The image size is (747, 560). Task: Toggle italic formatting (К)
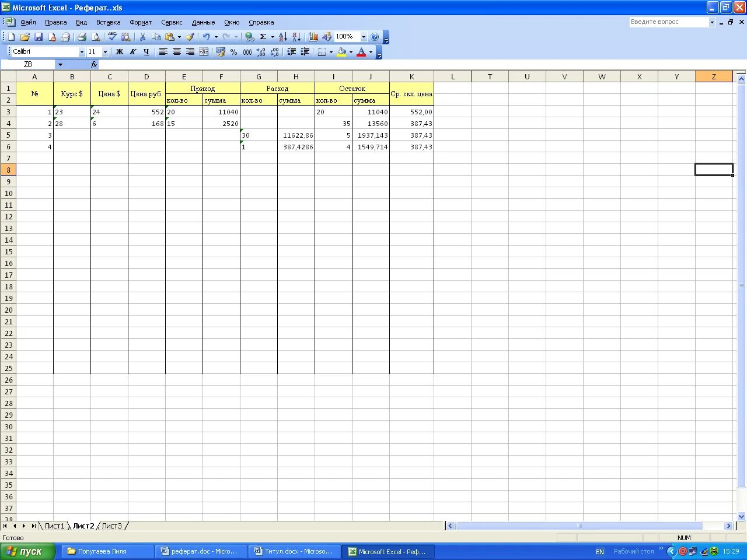pos(133,52)
